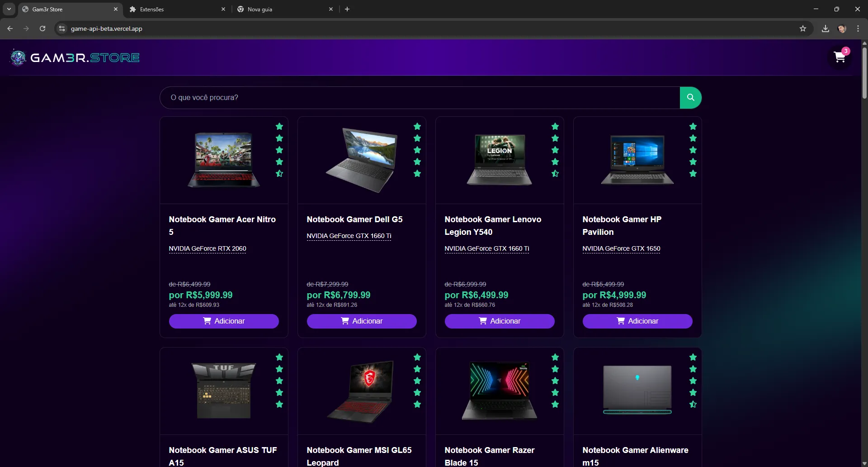Click the cart icon in Lenovo Legion Y540 Adicionar button
Viewport: 868px width, 467px height.
pyautogui.click(x=483, y=321)
